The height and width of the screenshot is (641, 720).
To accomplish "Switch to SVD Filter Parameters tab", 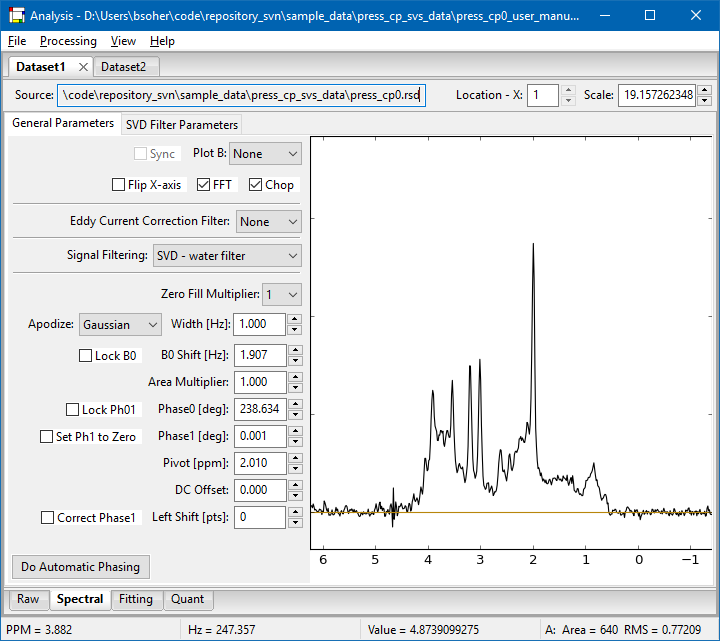I will click(x=181, y=125).
